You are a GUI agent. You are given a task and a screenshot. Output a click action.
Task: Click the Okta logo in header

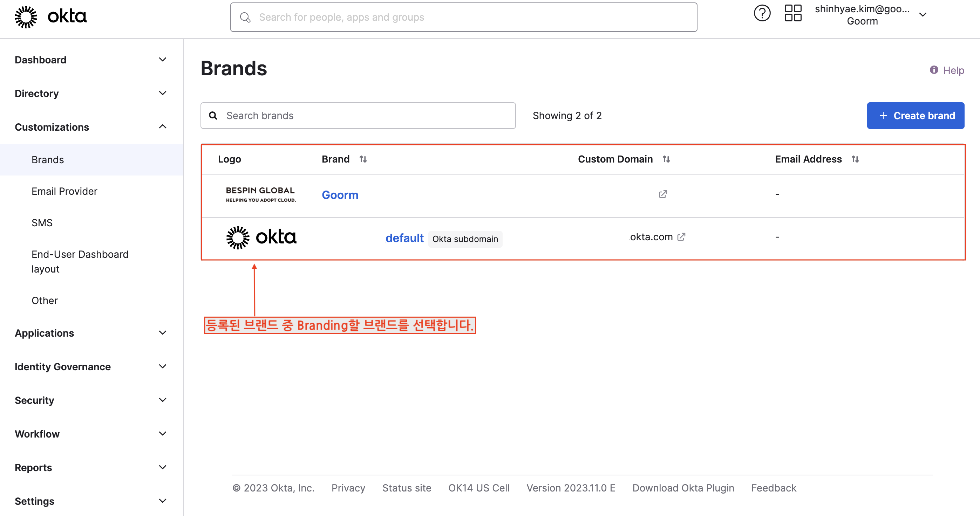point(51,17)
